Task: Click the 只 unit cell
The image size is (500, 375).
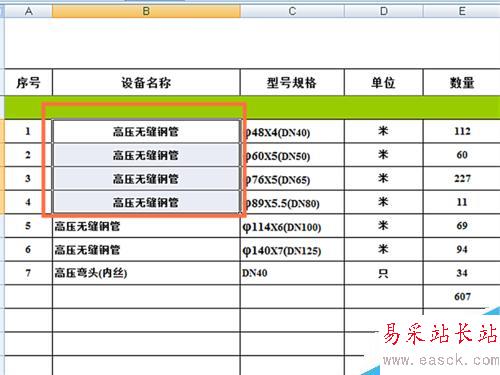Action: (x=384, y=273)
